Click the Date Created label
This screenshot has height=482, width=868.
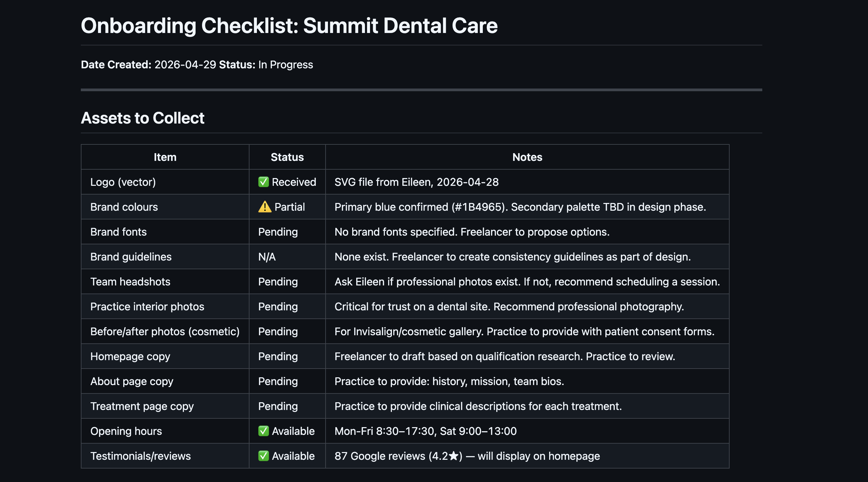pyautogui.click(x=116, y=65)
